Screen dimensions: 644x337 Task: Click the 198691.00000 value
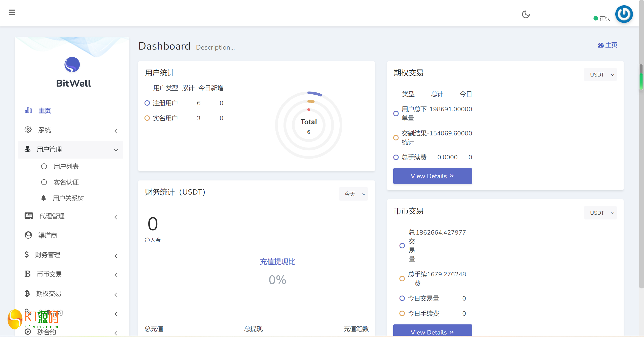click(451, 109)
